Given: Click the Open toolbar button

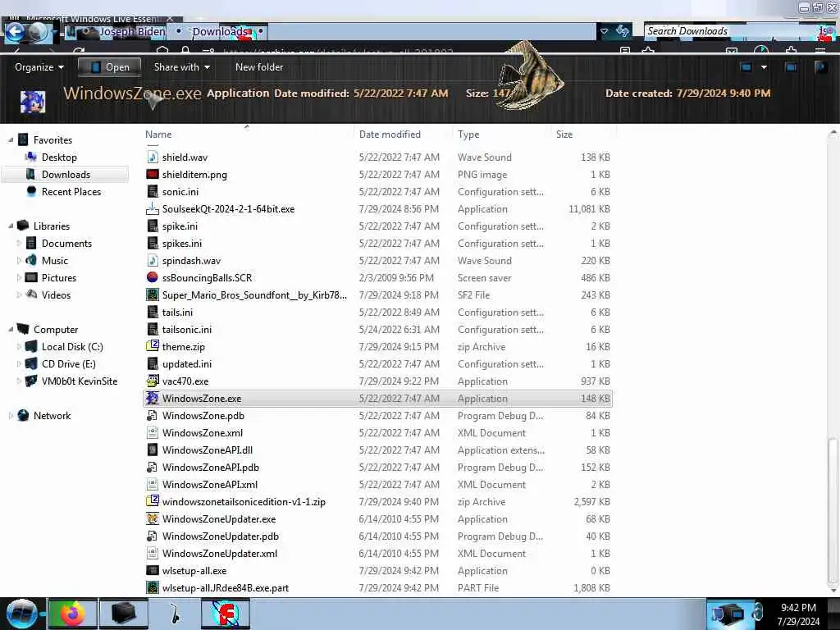Looking at the screenshot, I should tap(110, 67).
